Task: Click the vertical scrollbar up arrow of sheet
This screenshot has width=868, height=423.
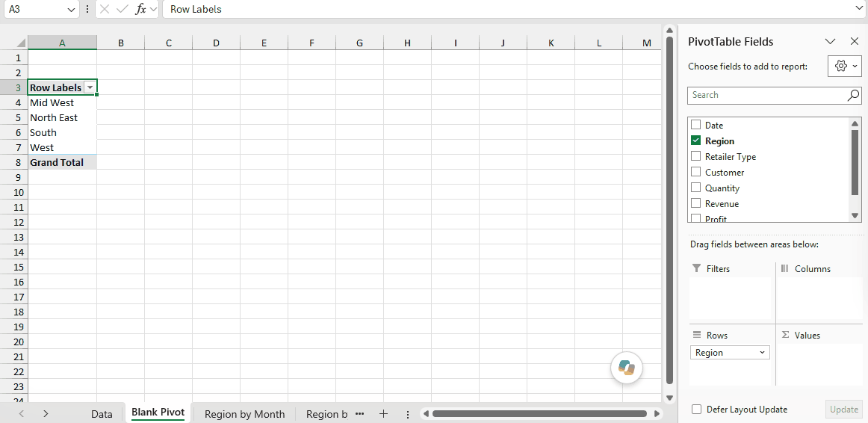Action: pos(669,30)
